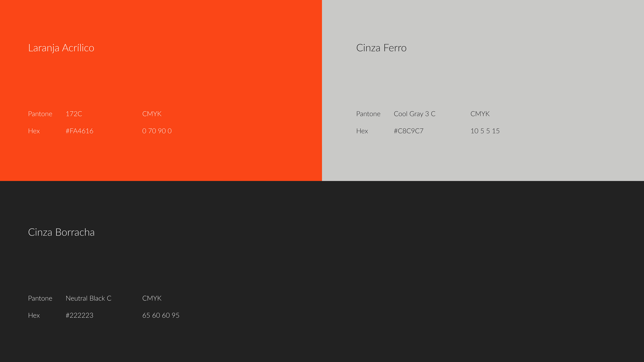This screenshot has height=362, width=644.
Task: Click Pantone label under Cinza Ferro
Action: click(x=368, y=114)
